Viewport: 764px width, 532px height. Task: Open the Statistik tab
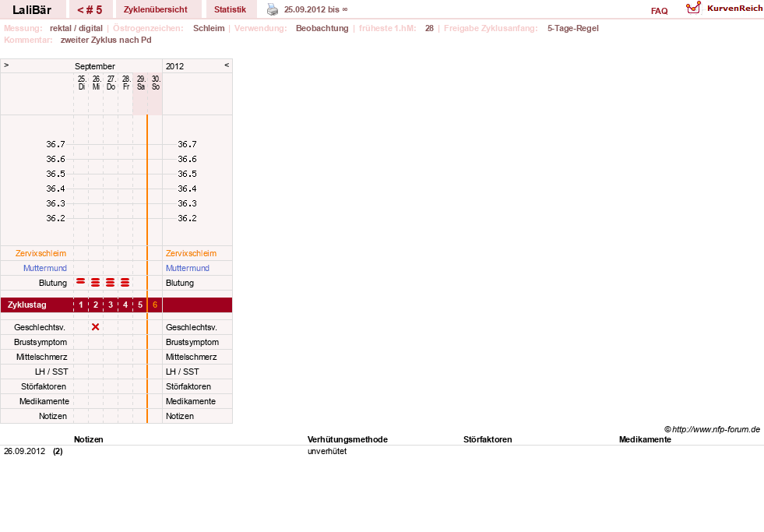pyautogui.click(x=230, y=9)
